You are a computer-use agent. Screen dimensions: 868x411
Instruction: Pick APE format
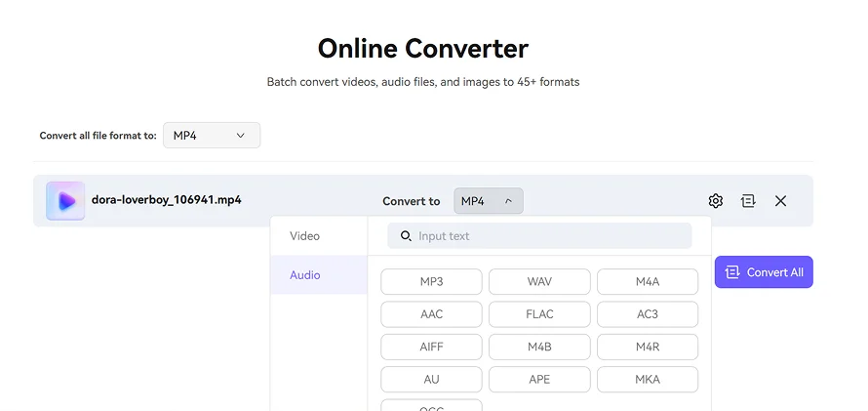[x=539, y=380]
